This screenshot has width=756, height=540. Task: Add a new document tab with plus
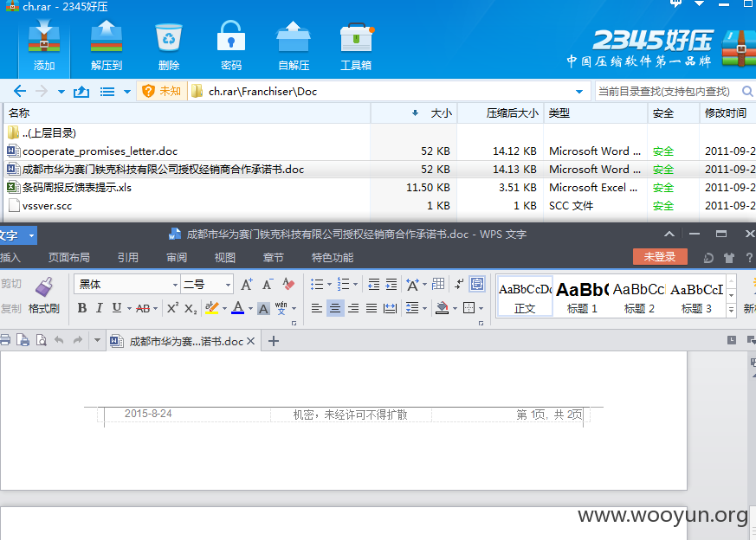coord(274,341)
